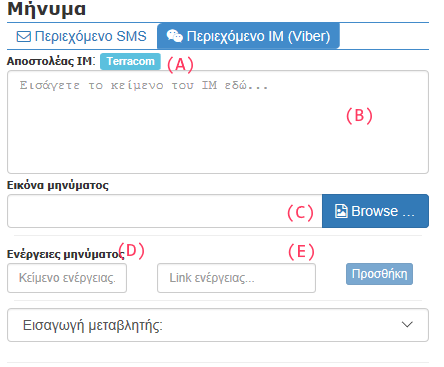Open the file browser with Browse button
Image resolution: width=444 pixels, height=367 pixels.
pos(375,211)
